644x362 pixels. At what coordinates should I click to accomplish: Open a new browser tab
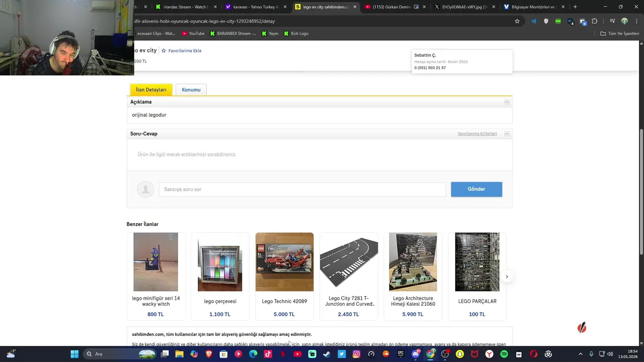(x=575, y=7)
